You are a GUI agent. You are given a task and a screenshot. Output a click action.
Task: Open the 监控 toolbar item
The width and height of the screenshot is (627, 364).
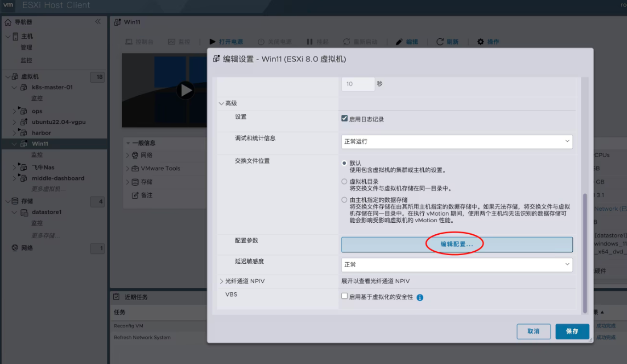point(179,42)
